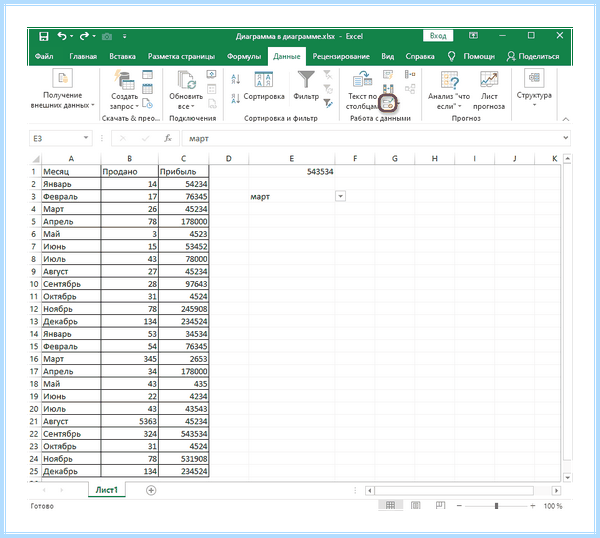Open dropdown list arrow of cell E3
Viewport: 600px width, 538px height.
pyautogui.click(x=340, y=196)
